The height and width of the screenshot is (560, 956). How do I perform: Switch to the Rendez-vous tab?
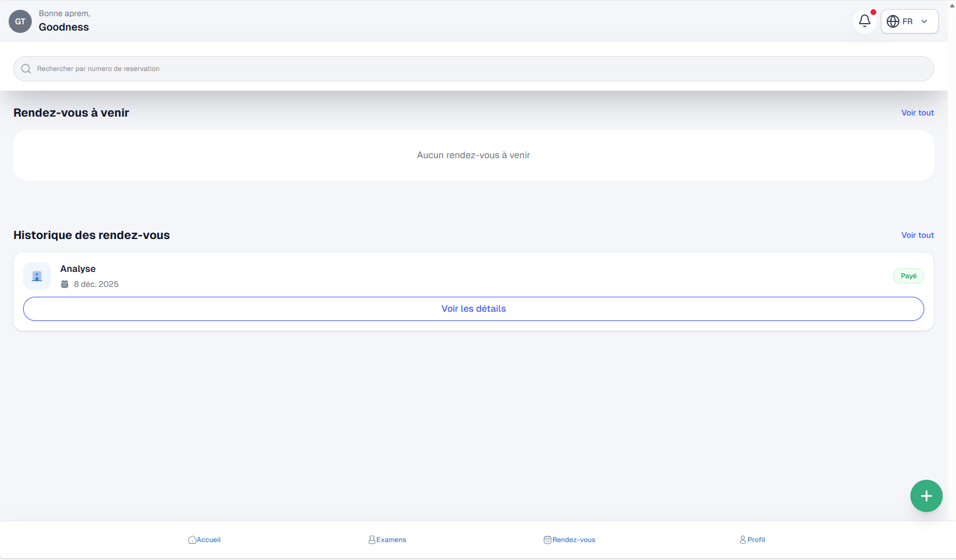pyautogui.click(x=570, y=540)
